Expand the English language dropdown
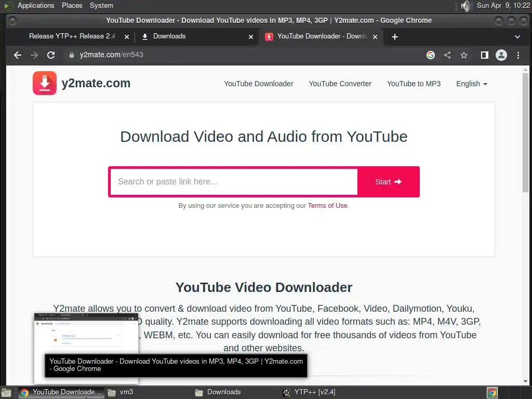This screenshot has width=532, height=399. 472,84
